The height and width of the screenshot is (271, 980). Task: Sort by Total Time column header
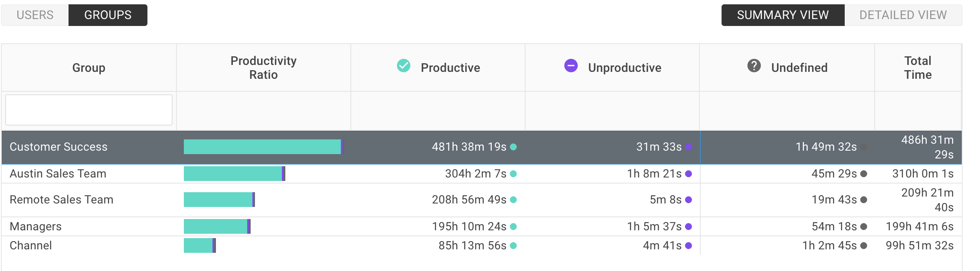point(918,68)
